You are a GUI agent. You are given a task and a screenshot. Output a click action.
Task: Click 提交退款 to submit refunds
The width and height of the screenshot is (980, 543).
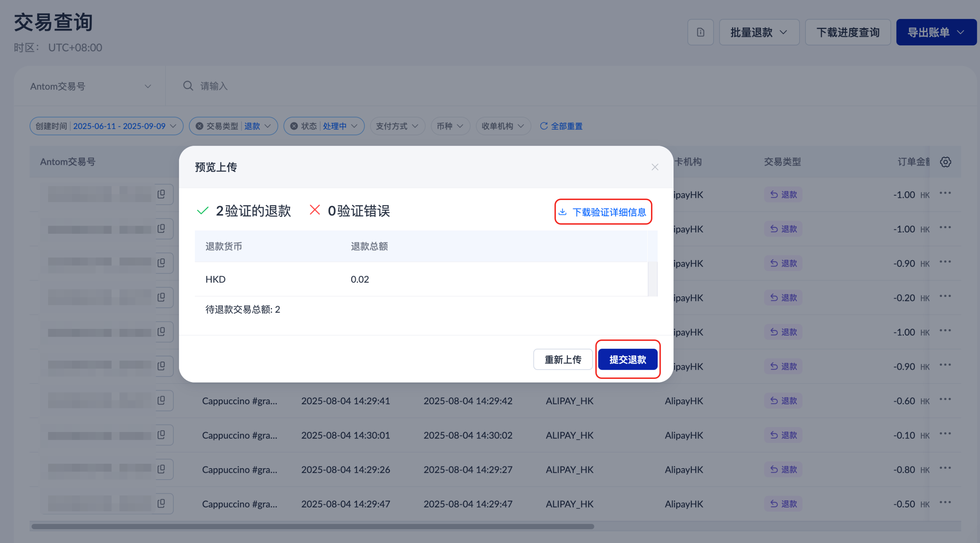pos(627,359)
